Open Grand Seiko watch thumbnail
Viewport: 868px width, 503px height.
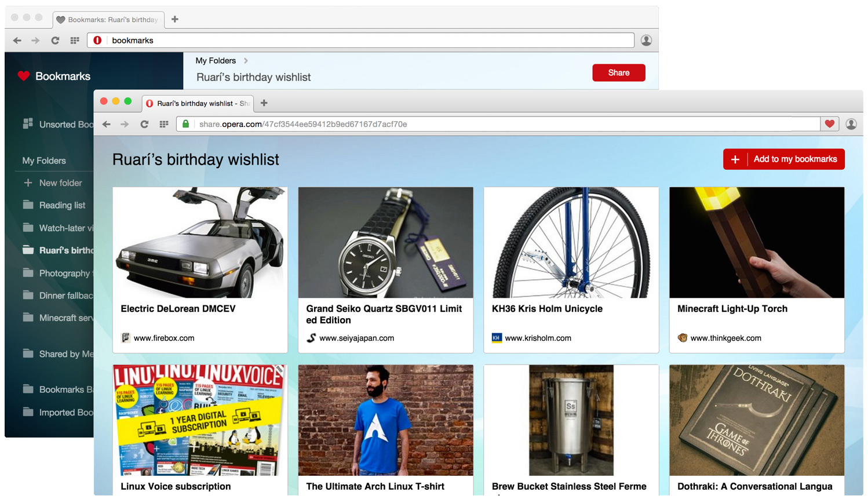pos(385,242)
